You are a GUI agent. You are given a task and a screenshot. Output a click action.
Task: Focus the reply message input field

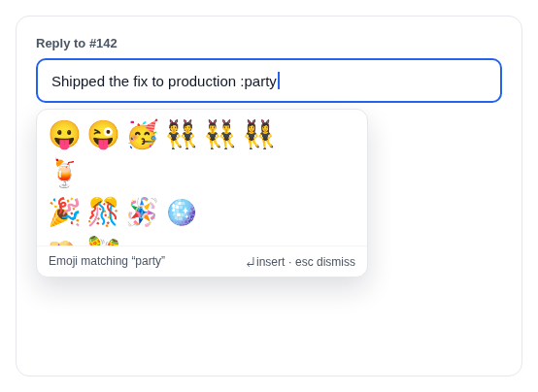269,81
